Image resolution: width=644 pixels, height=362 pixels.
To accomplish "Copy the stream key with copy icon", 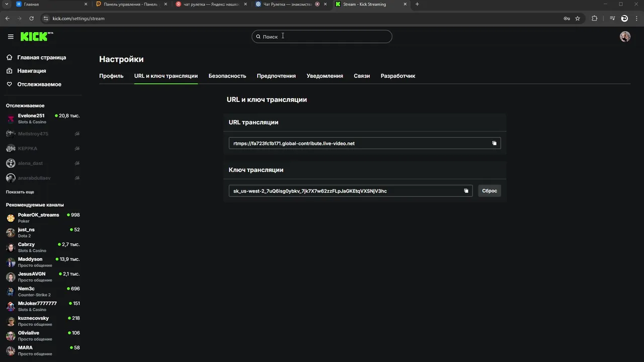I will (466, 191).
